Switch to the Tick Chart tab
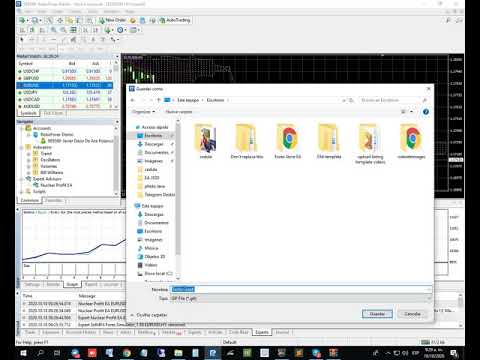The height and width of the screenshot is (360, 480). pyautogui.click(x=53, y=113)
